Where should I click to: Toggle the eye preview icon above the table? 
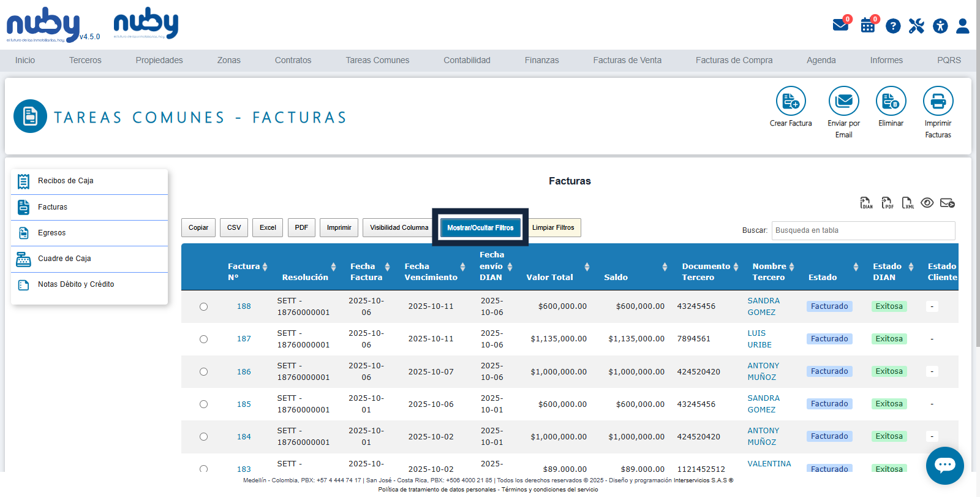pyautogui.click(x=927, y=203)
